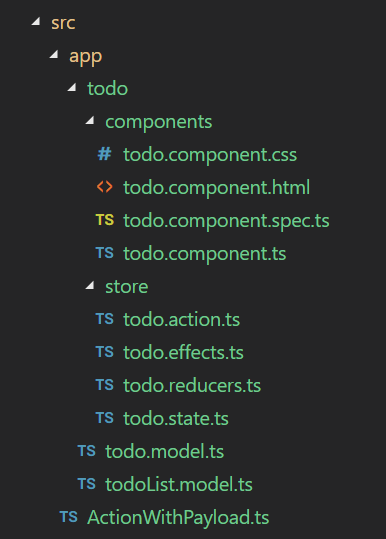This screenshot has height=539, width=386.
Task: Collapse the todo folder triangle
Action: point(72,87)
